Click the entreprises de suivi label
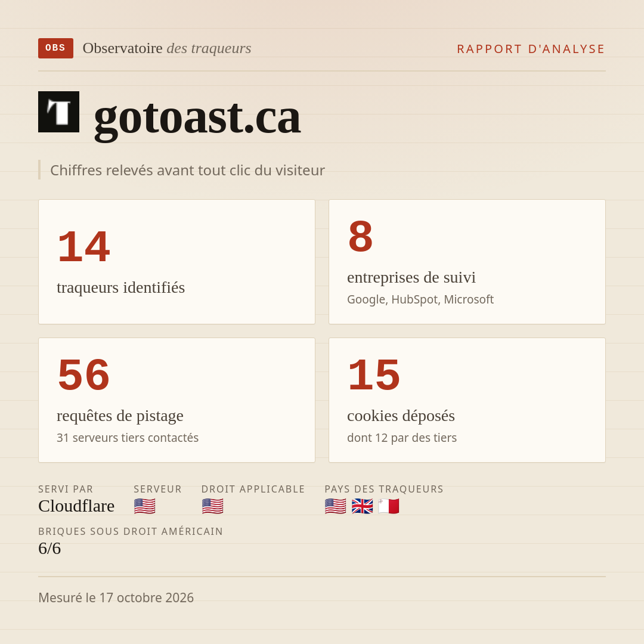Image resolution: width=644 pixels, height=644 pixels. pos(411,277)
